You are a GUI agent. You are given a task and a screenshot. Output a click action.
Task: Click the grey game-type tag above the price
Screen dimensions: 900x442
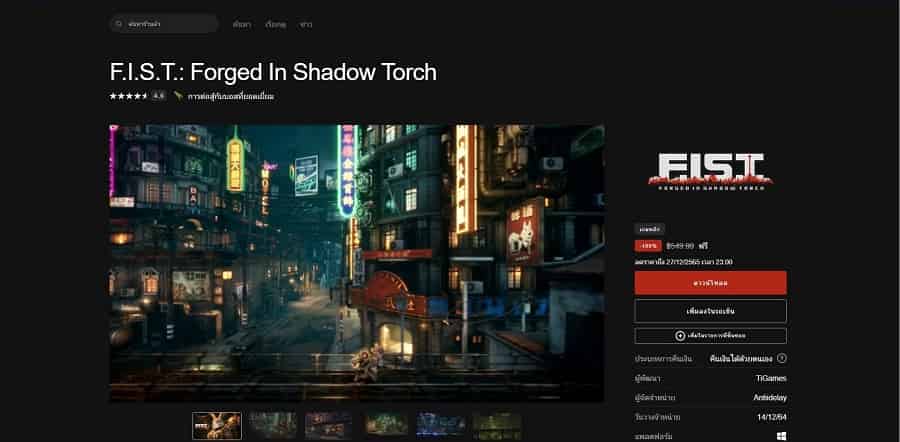tap(650, 228)
